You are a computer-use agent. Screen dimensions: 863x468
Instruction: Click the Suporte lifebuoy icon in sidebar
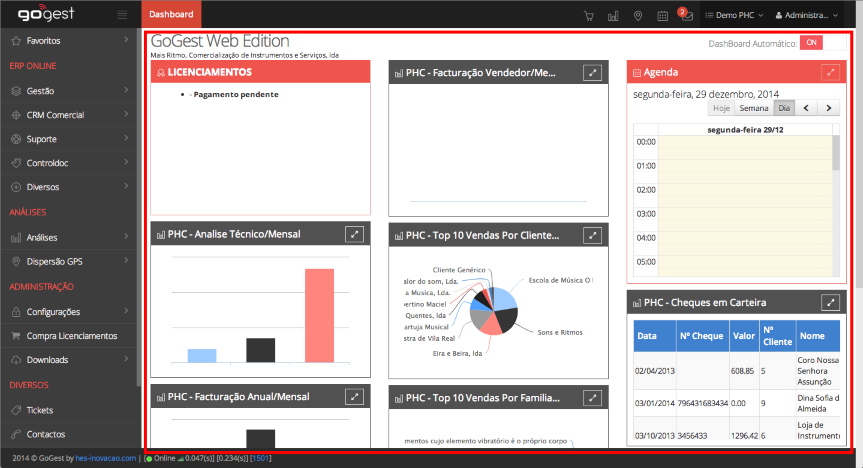coord(16,139)
